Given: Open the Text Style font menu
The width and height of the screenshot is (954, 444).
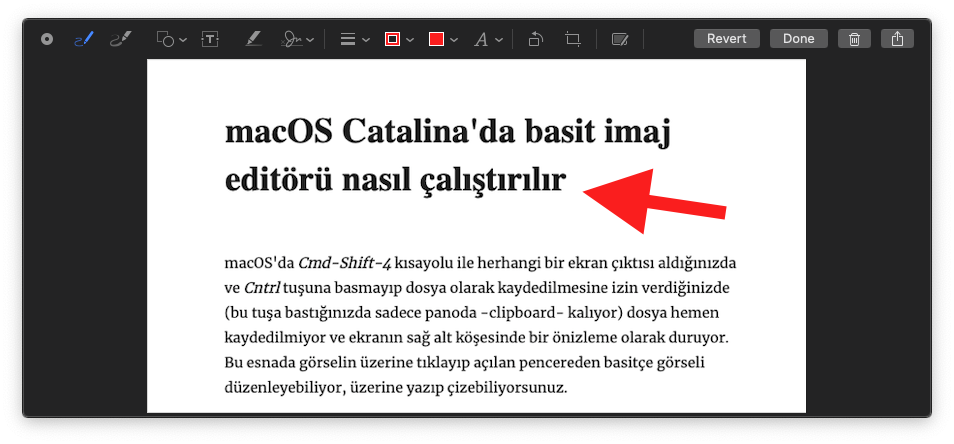Looking at the screenshot, I should pos(489,40).
